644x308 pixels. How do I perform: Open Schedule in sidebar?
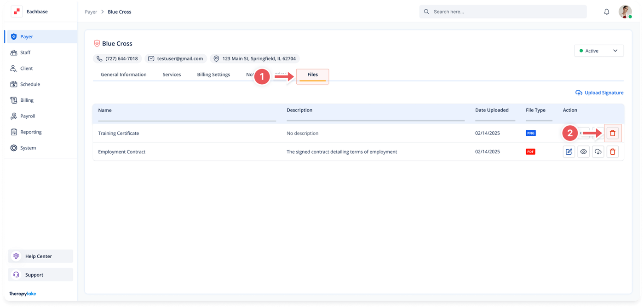[x=41, y=84]
